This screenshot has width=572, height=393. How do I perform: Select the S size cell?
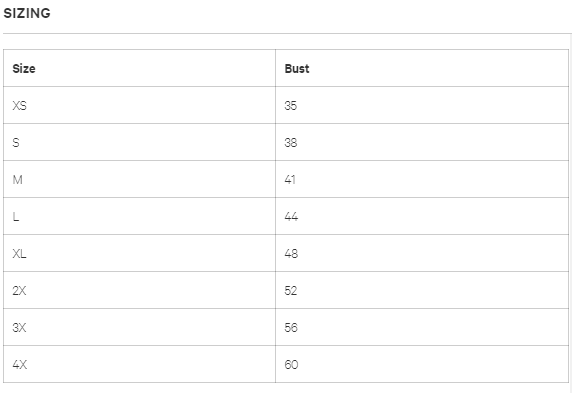coord(139,142)
